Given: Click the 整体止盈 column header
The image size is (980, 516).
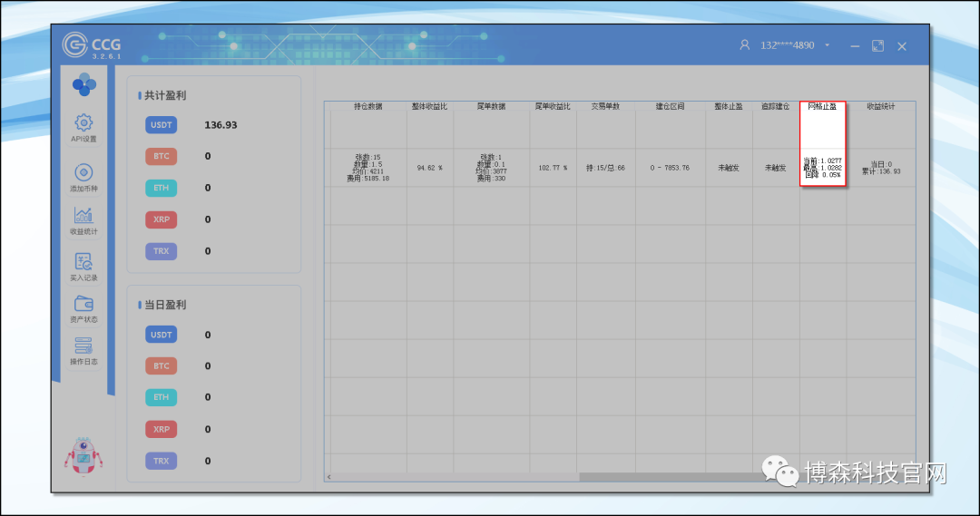Looking at the screenshot, I should (729, 107).
